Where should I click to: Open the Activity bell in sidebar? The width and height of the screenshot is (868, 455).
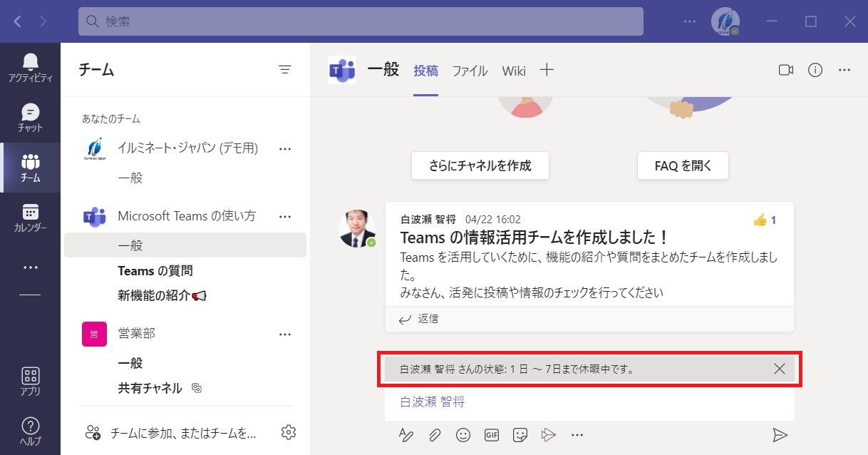(30, 61)
